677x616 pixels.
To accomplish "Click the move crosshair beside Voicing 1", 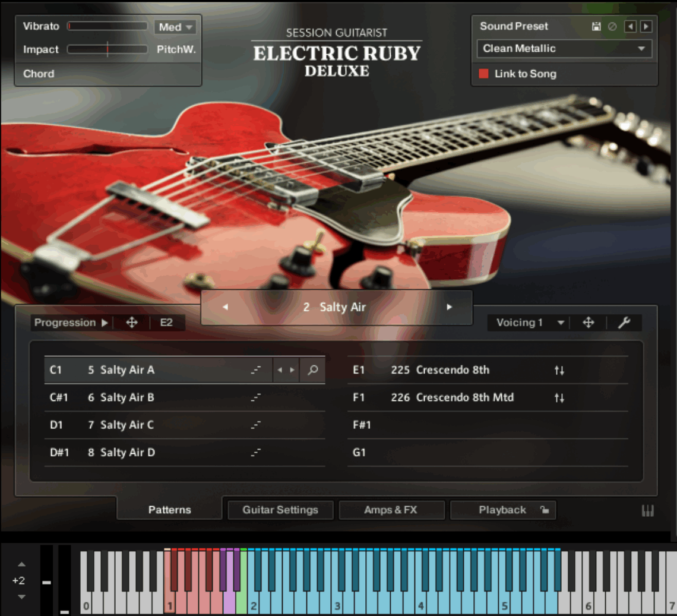I will 588,323.
